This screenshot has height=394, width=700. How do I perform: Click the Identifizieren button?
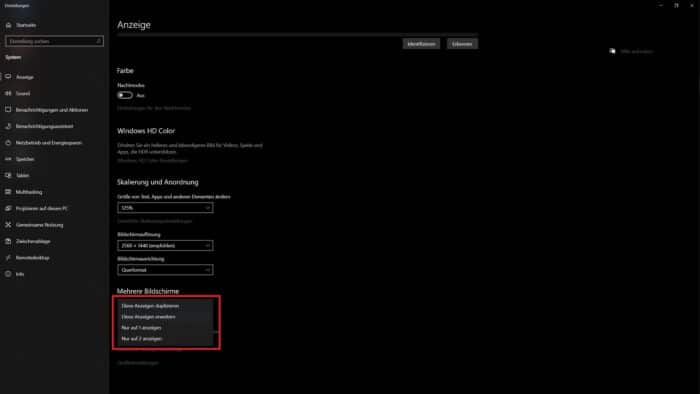tap(421, 44)
